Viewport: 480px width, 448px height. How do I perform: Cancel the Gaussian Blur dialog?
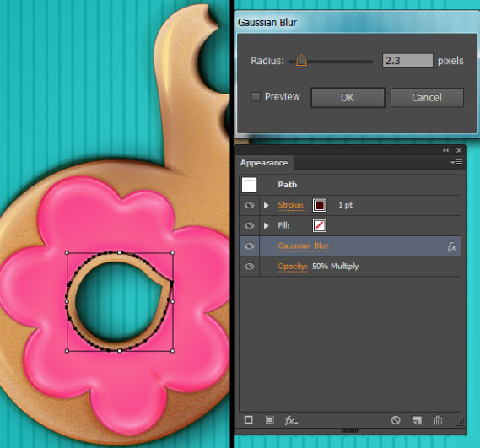pos(427,98)
